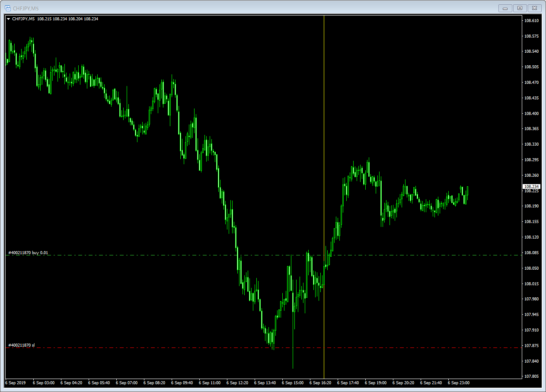The height and width of the screenshot is (392, 546).
Task: Click price scale value 108.470
Action: [531, 83]
